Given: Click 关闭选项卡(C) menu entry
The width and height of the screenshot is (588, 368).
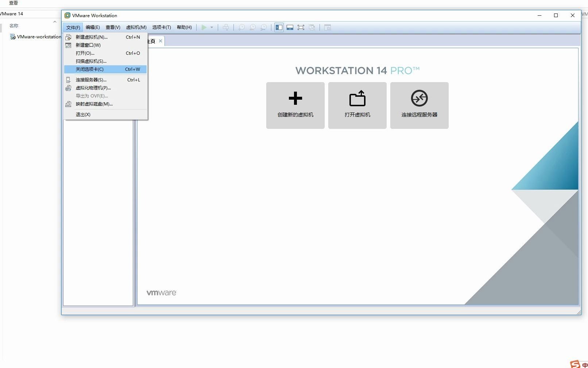Looking at the screenshot, I should point(105,69).
